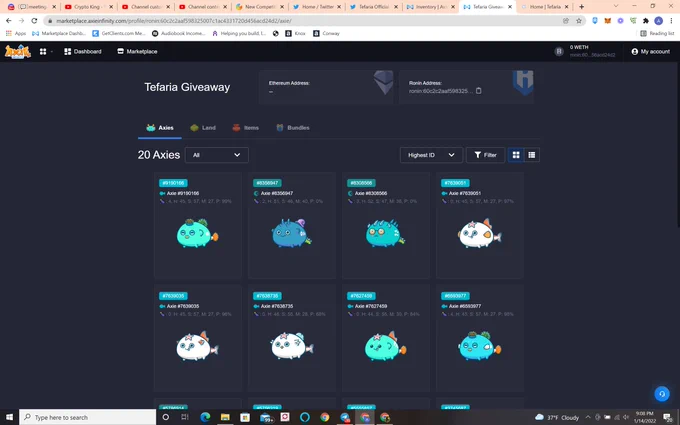Open the notification center icon
Image resolution: width=680 pixels, height=425 pixels.
point(668,417)
